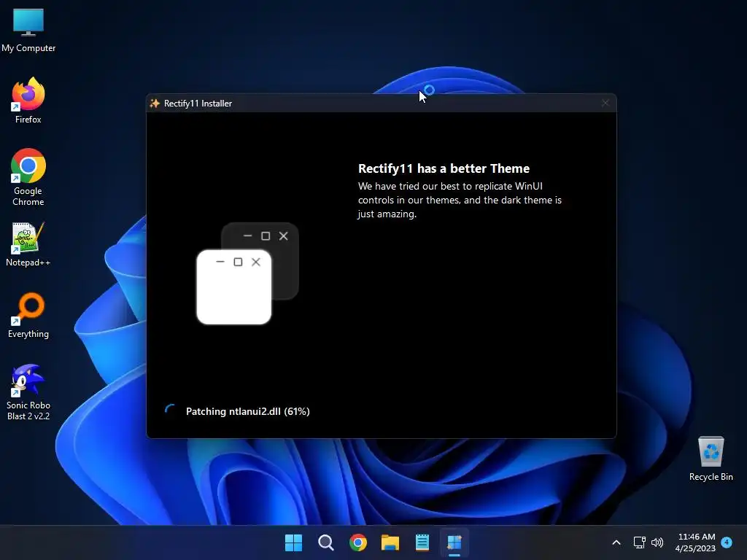The width and height of the screenshot is (747, 560).
Task: Open the network status tray icon
Action: (639, 542)
